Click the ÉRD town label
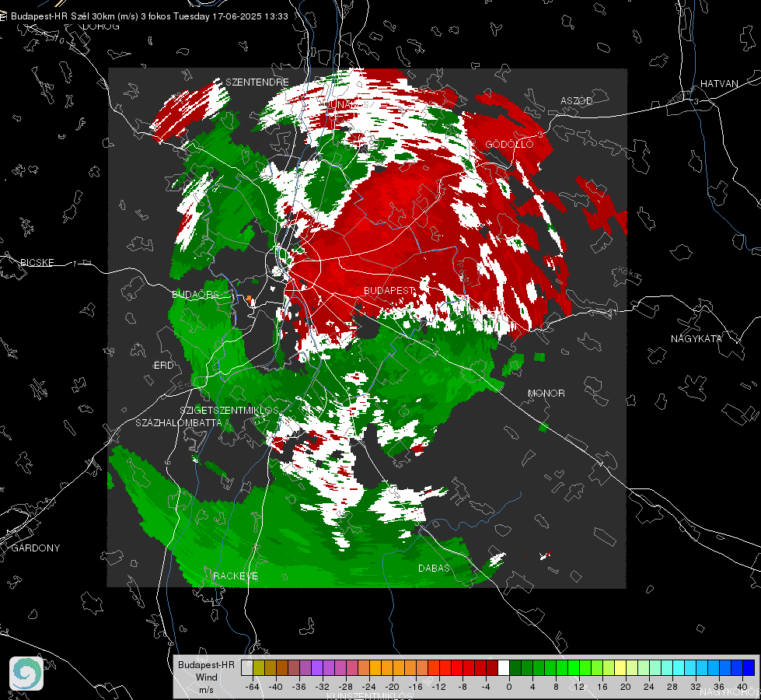Image resolution: width=761 pixels, height=700 pixels. [x=163, y=366]
